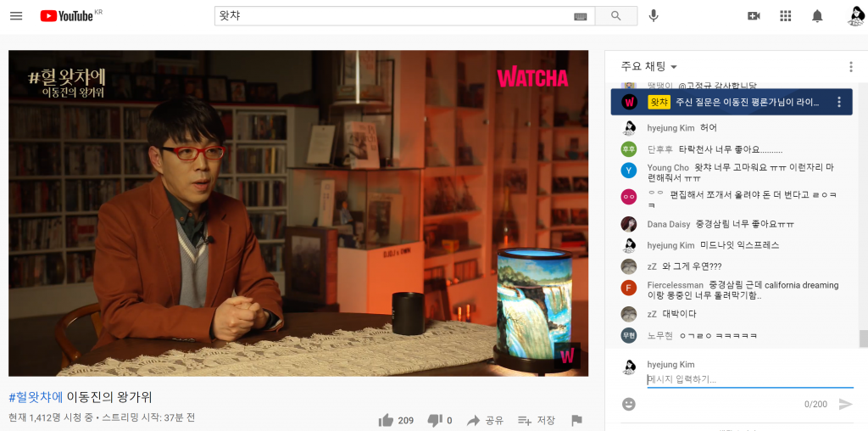Click the chat scrollbar thumb
The height and width of the screenshot is (431, 868).
pyautogui.click(x=862, y=338)
